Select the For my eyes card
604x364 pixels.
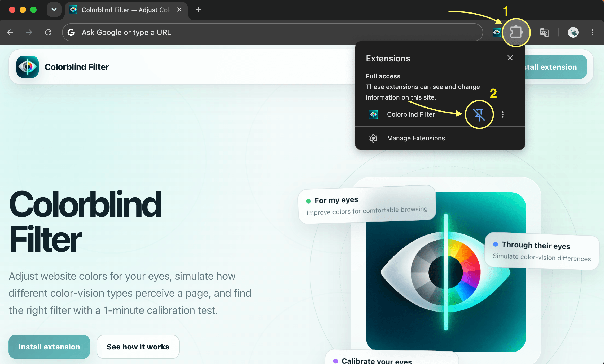[367, 205]
